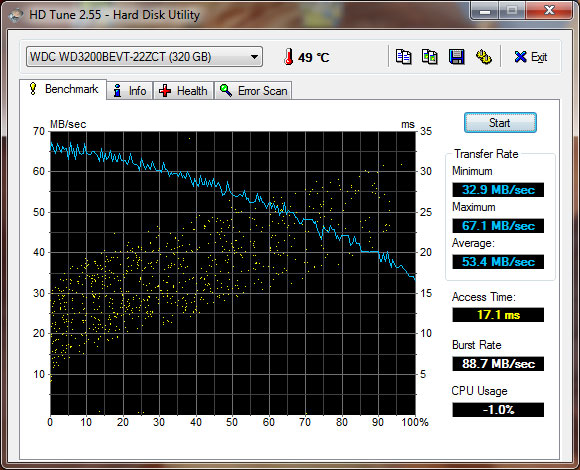The image size is (580, 470).
Task: Expand the drive selection dropdown arrow
Action: click(254, 57)
